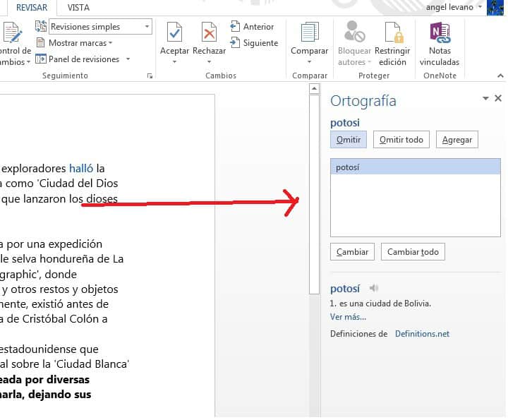
Task: Close the Ortografía pane
Action: pyautogui.click(x=498, y=99)
